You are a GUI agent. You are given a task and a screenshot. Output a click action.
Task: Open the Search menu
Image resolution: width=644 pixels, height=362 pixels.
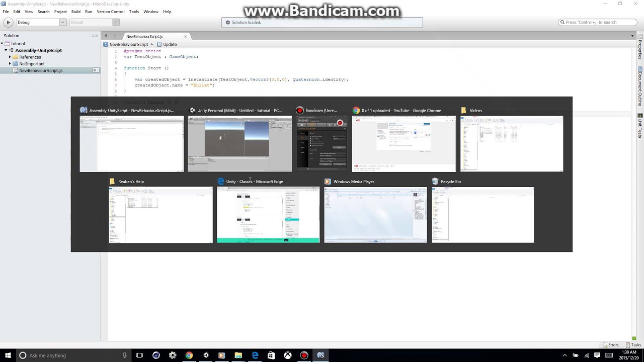pyautogui.click(x=44, y=12)
